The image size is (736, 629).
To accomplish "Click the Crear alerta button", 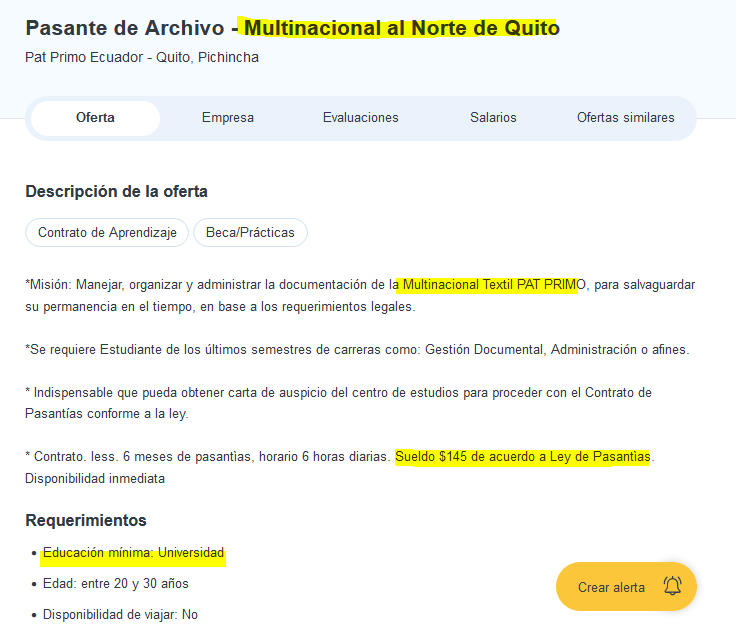I will point(626,587).
